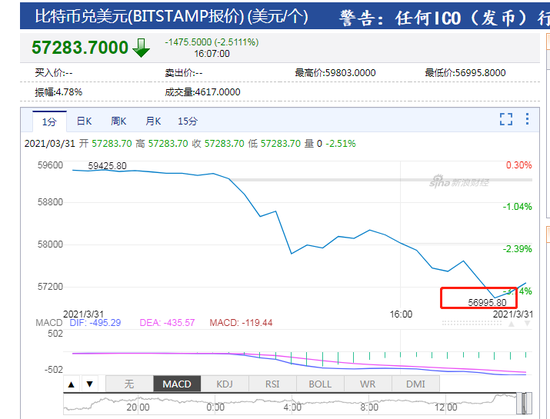This screenshot has height=419, width=550.
Task: Click the 0.30% right axis label
Action: click(x=519, y=165)
